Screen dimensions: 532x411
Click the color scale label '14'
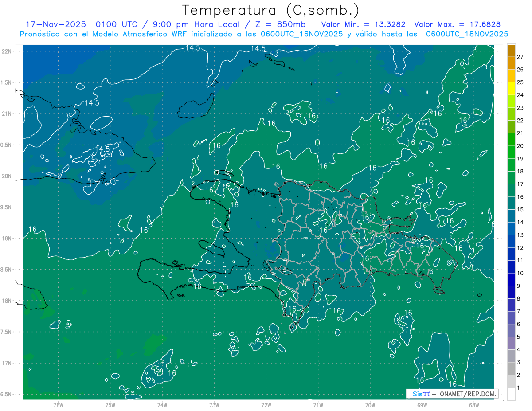click(x=520, y=222)
